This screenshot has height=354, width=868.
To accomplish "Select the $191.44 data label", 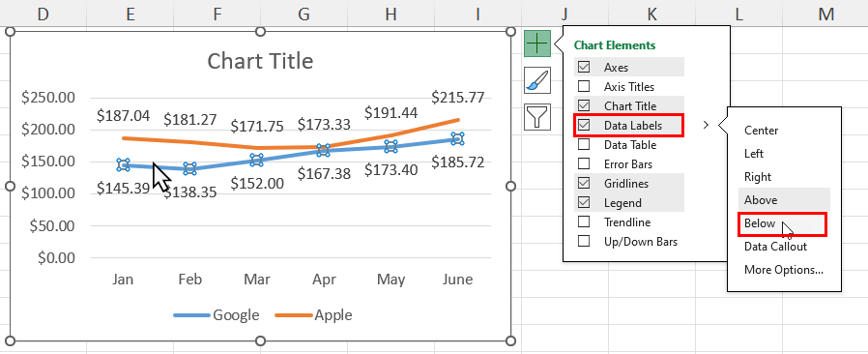I will pyautogui.click(x=391, y=112).
